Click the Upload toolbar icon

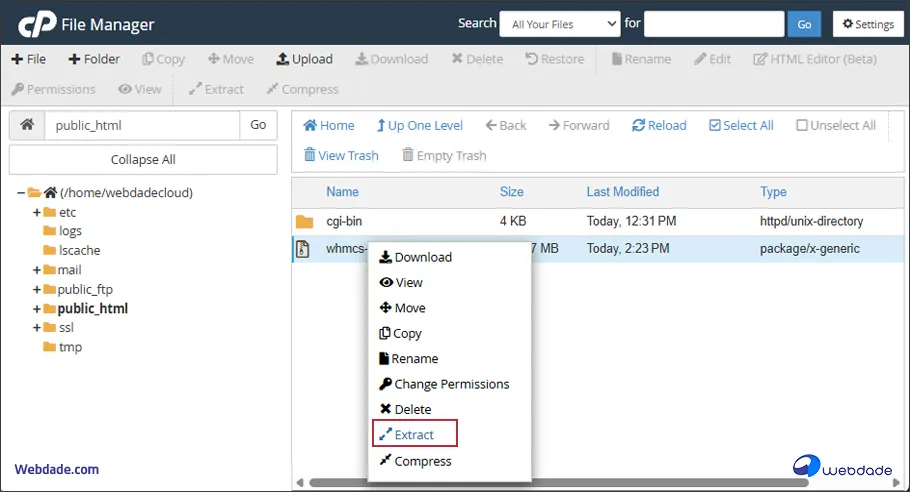304,59
